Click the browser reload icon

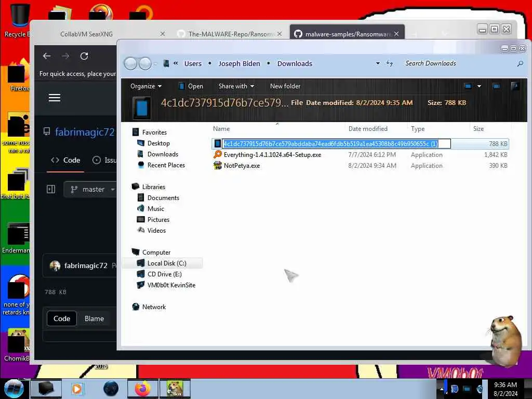pos(84,56)
